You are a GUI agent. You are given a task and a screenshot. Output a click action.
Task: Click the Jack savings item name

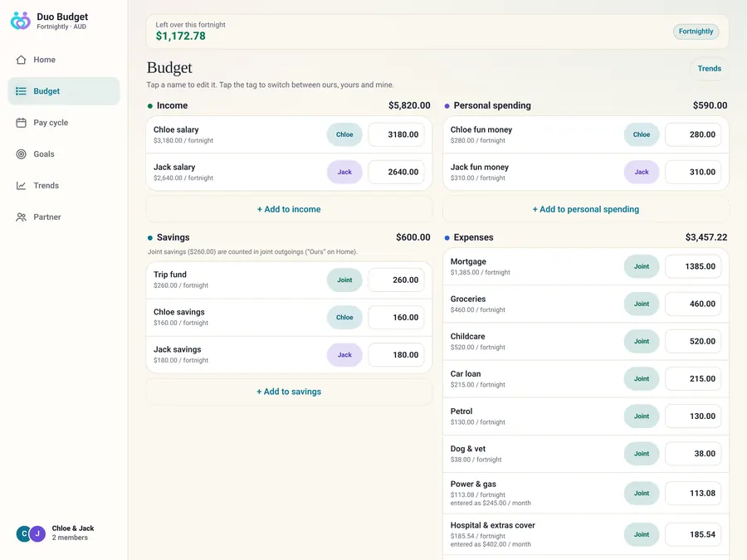pos(178,349)
